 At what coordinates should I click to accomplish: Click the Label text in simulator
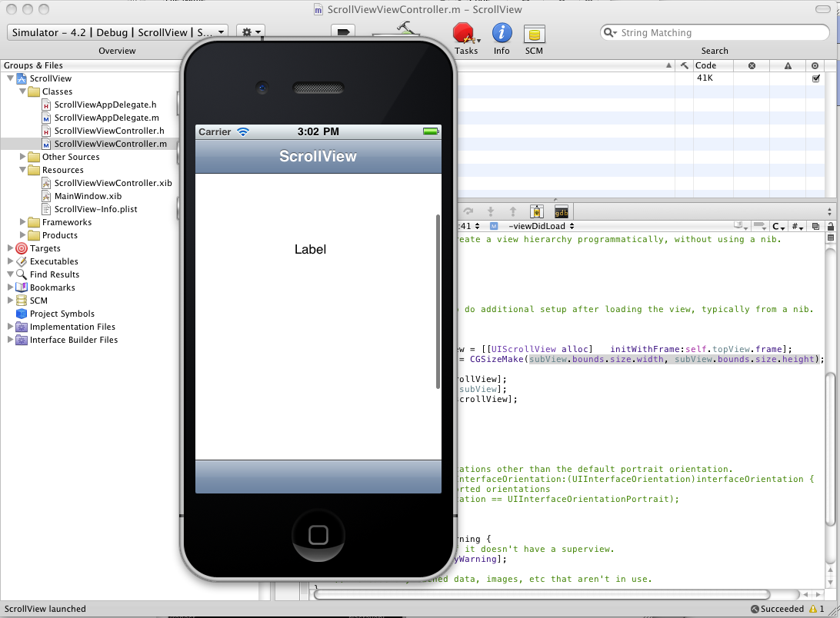click(x=310, y=250)
